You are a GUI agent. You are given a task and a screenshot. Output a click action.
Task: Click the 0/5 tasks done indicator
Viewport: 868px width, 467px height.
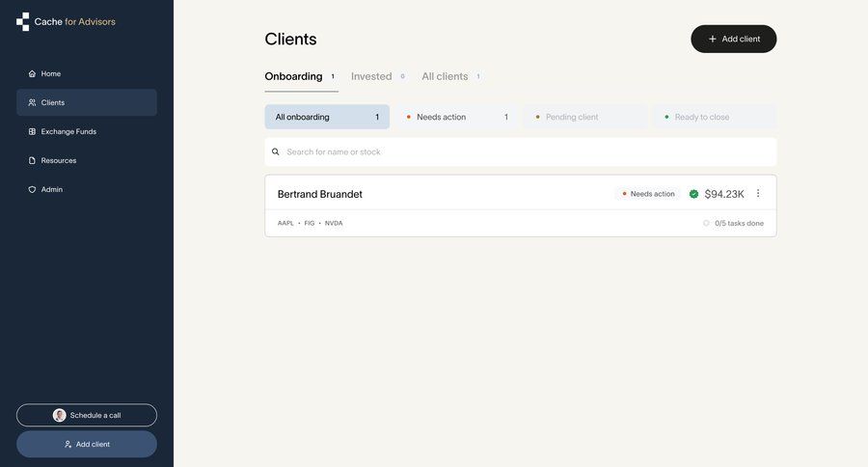(734, 223)
